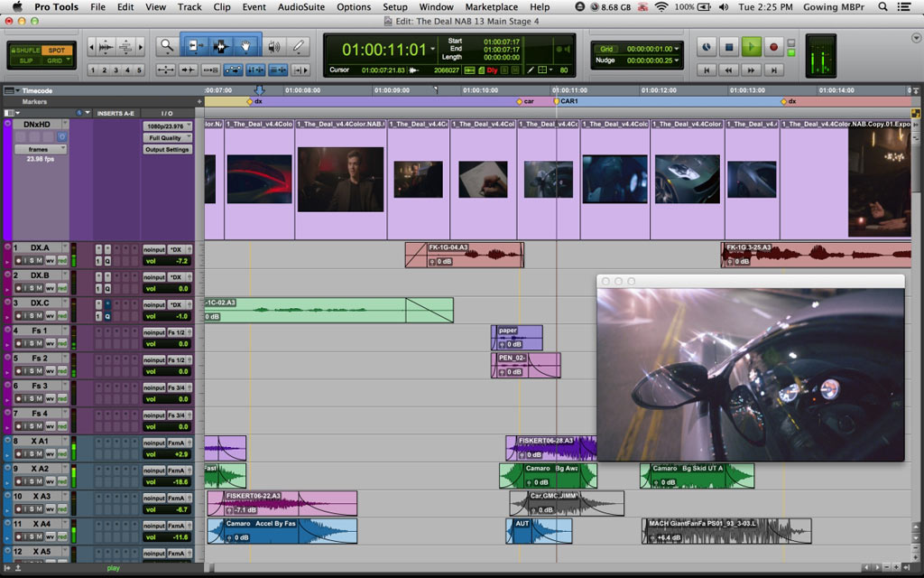Click the yellow 'car' timeline marker
The image size is (924, 578).
click(520, 102)
